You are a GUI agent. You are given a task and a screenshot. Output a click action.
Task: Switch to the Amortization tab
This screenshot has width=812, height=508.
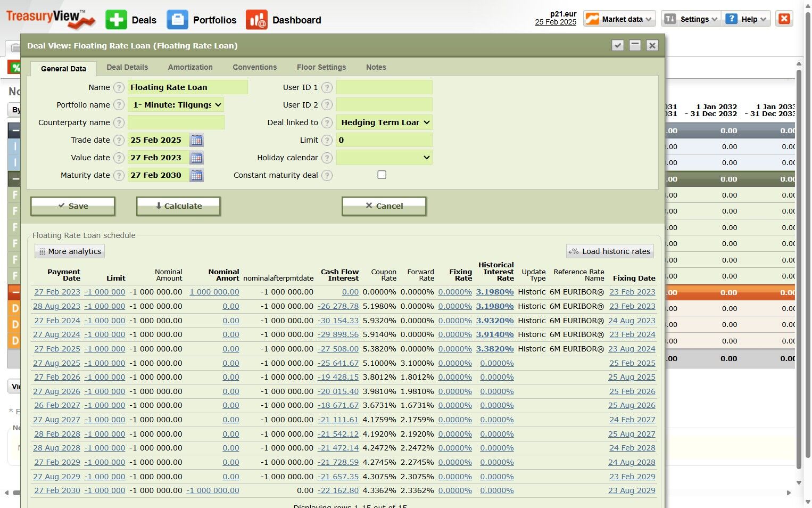[x=190, y=67]
